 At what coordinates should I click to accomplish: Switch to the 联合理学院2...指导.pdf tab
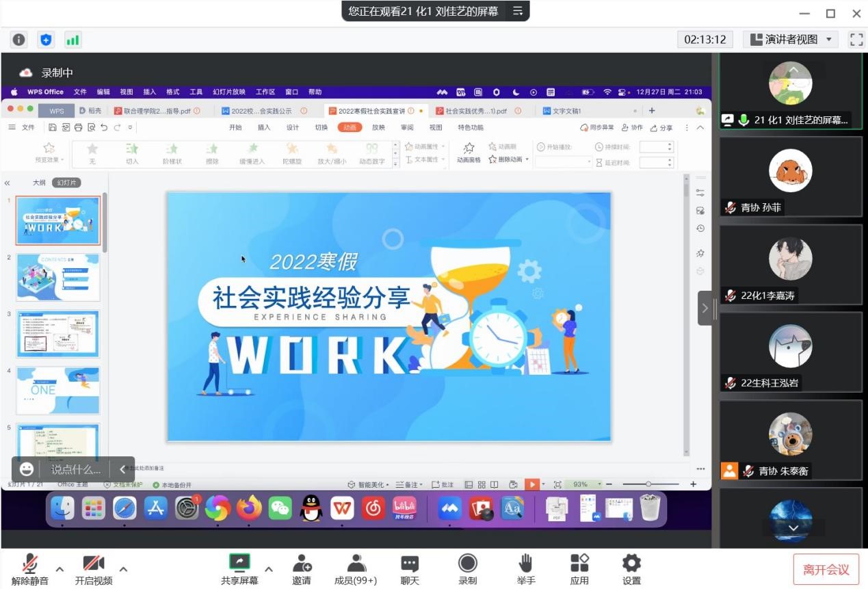157,111
